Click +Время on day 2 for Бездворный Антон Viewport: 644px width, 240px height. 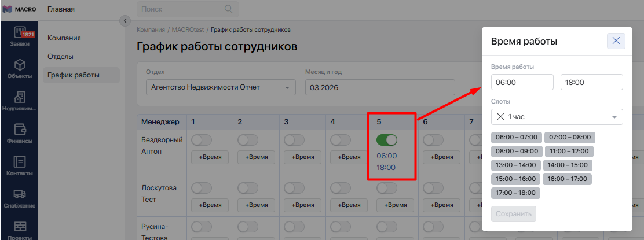[256, 157]
